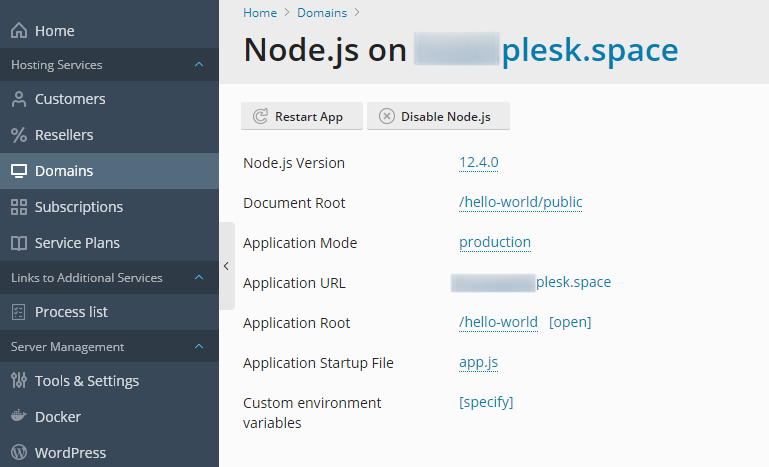Change the app.js startup file
The width and height of the screenshot is (769, 467).
[x=478, y=363]
